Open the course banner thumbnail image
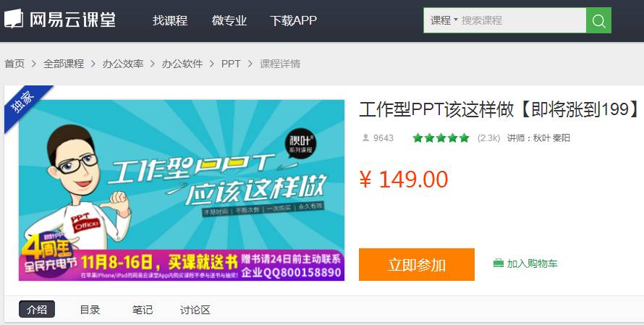The image size is (644, 325). pos(182,190)
